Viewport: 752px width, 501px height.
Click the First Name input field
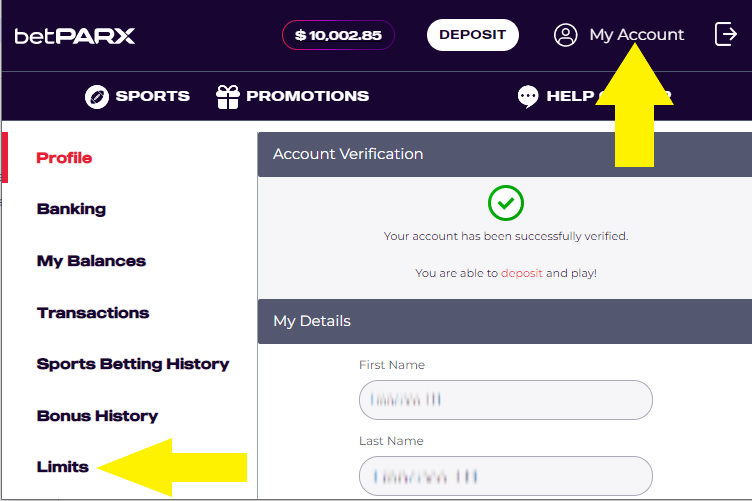(x=505, y=400)
